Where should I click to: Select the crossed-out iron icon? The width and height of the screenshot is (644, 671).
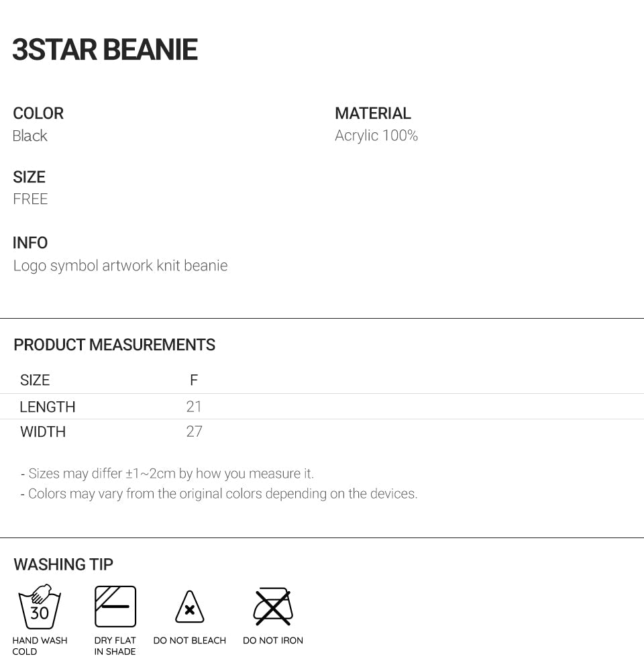[x=272, y=607]
